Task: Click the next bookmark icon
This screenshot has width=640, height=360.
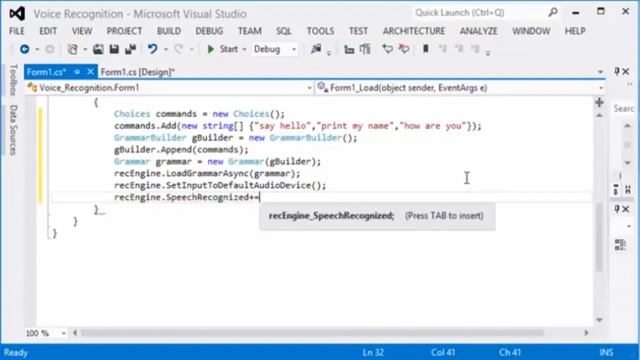Action: [459, 49]
